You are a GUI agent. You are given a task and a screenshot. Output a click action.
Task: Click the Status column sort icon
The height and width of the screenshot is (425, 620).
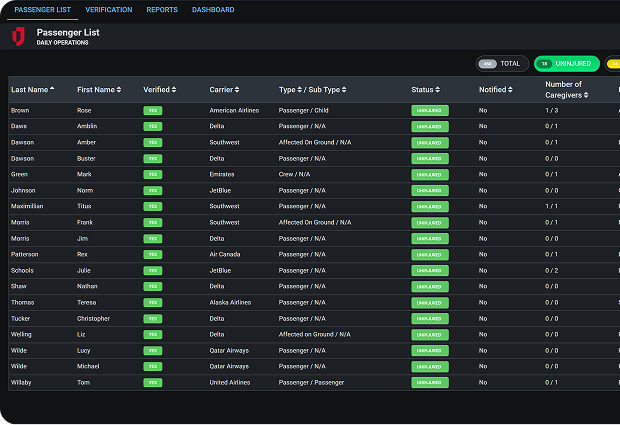pos(439,90)
